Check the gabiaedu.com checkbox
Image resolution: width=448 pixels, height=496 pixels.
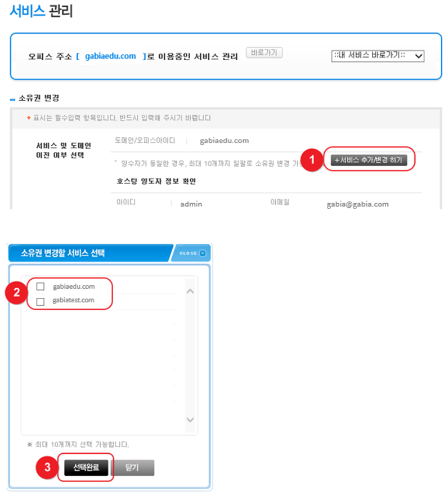pyautogui.click(x=41, y=287)
